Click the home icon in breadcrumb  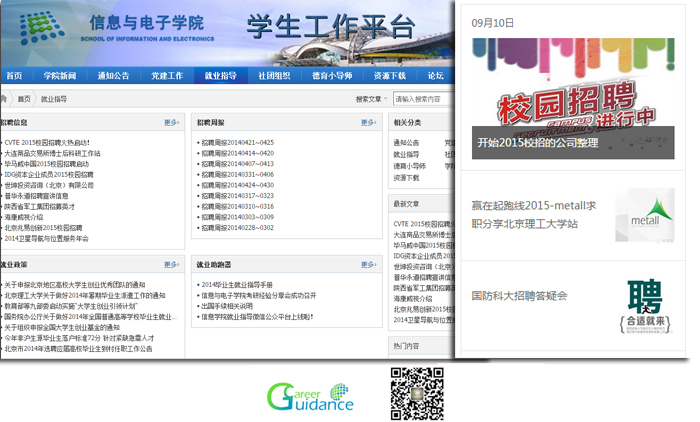pyautogui.click(x=5, y=99)
